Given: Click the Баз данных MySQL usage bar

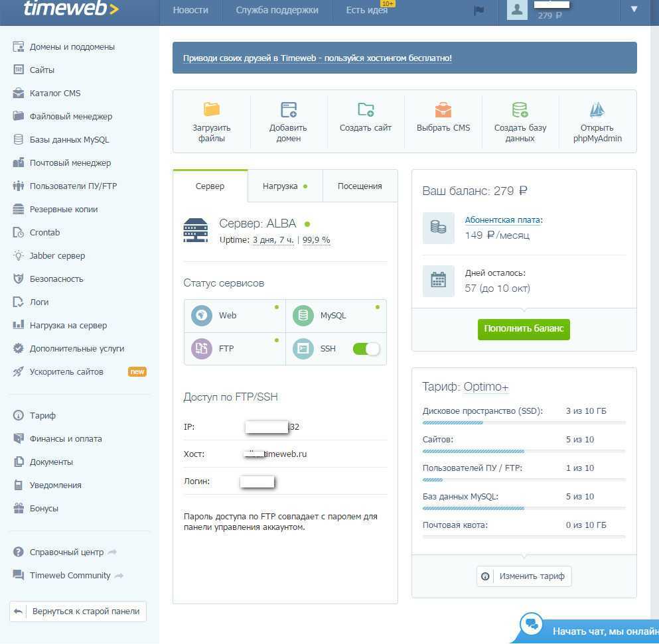Looking at the screenshot, I should (x=524, y=508).
